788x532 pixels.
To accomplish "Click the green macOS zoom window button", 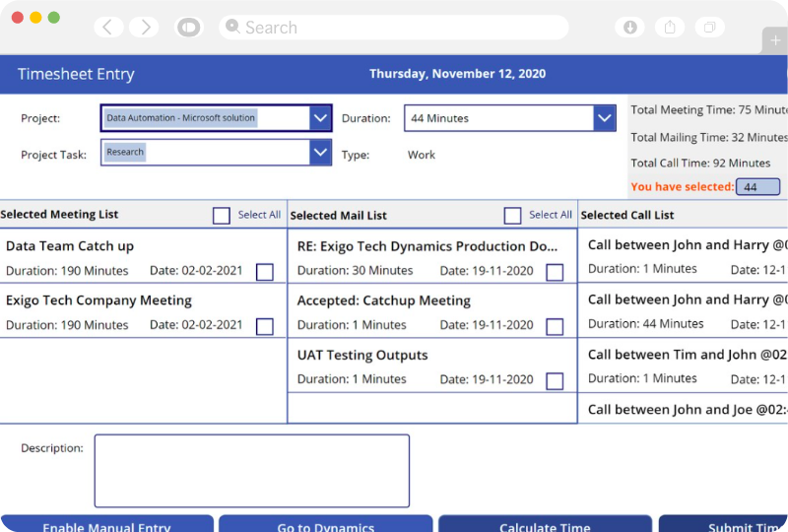I will (x=54, y=18).
